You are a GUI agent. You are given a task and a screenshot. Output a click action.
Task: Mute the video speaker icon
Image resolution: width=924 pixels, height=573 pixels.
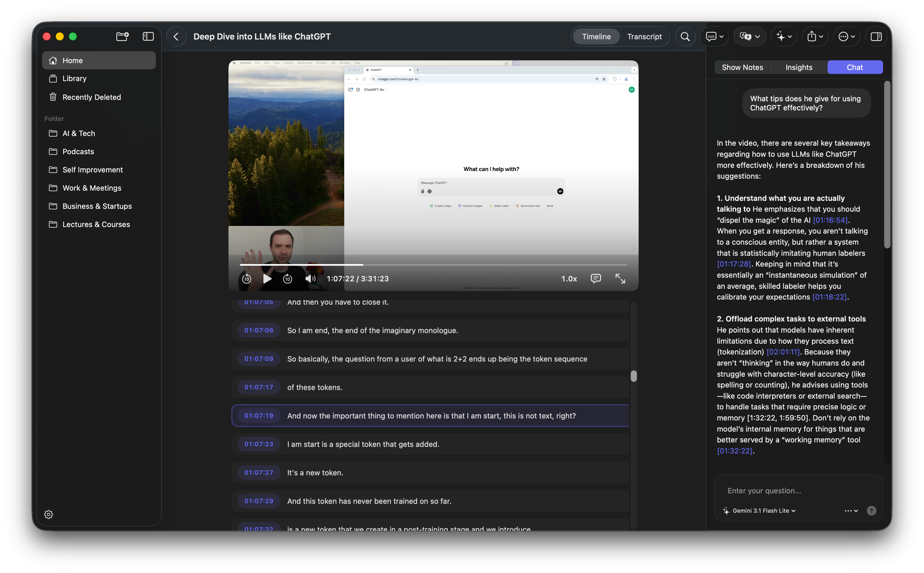coord(310,279)
